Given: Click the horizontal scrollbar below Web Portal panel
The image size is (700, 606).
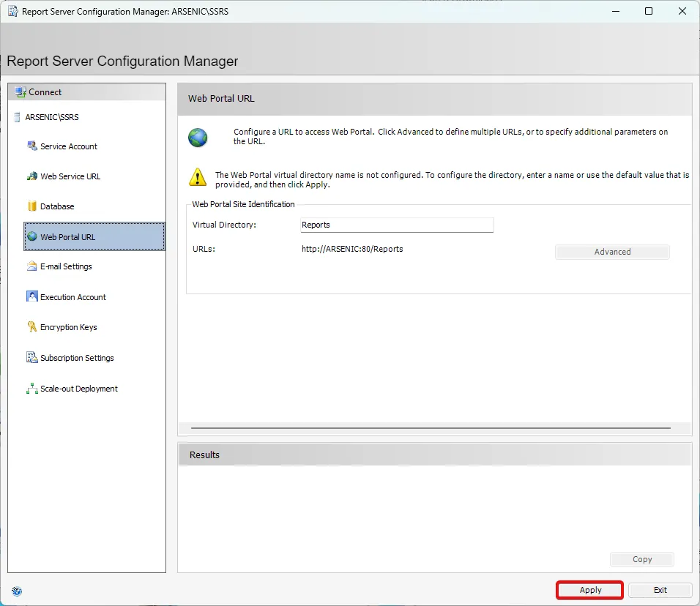Looking at the screenshot, I should (x=431, y=428).
